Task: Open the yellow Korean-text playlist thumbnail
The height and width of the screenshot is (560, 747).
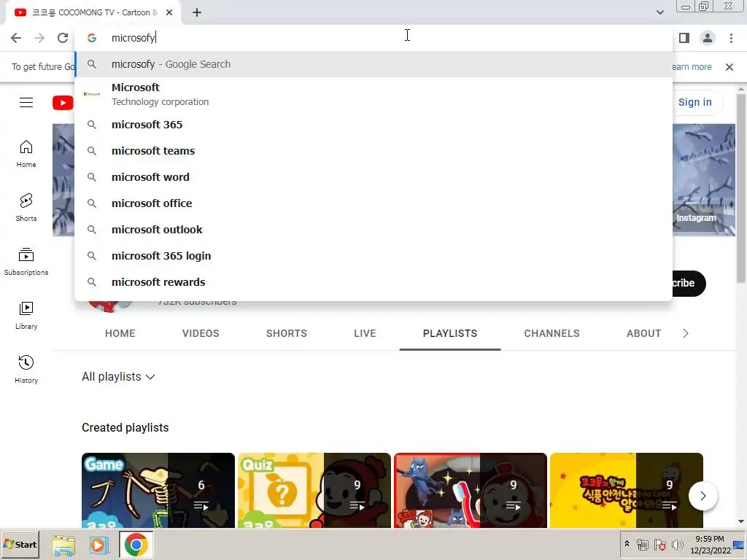Action: [x=627, y=490]
